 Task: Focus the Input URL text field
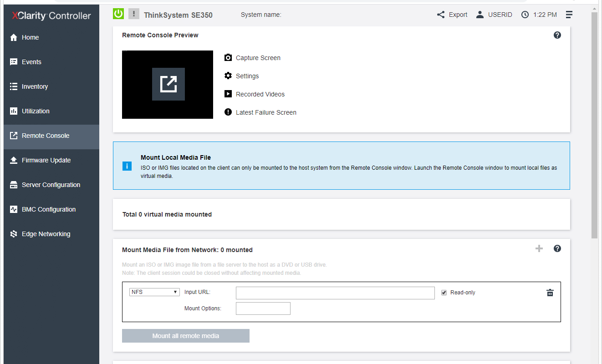tap(335, 293)
